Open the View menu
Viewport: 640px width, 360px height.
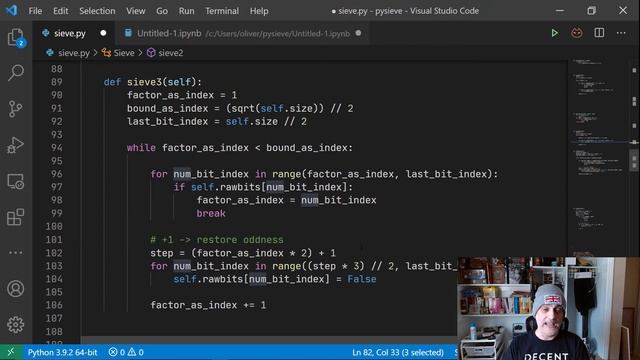pos(136,11)
